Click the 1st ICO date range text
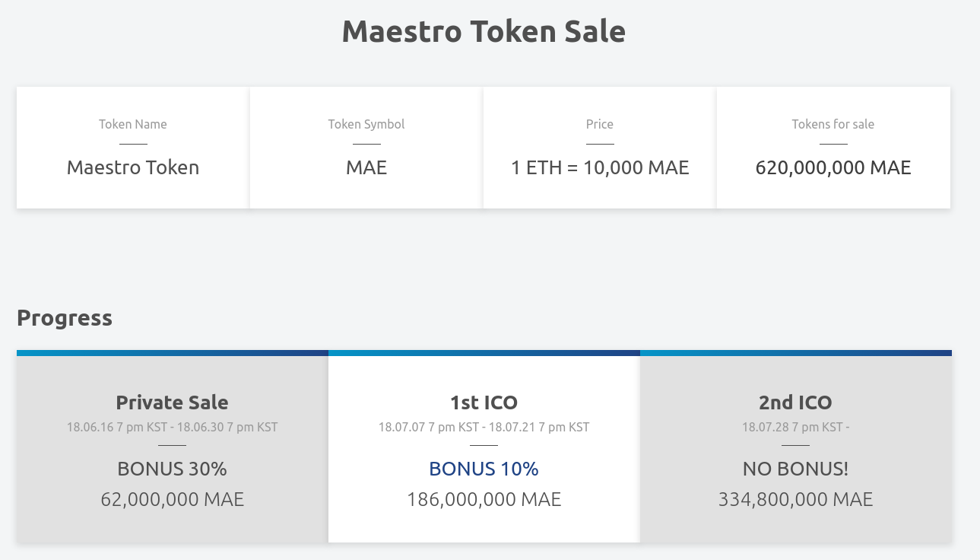The height and width of the screenshot is (560, 980). tap(484, 427)
